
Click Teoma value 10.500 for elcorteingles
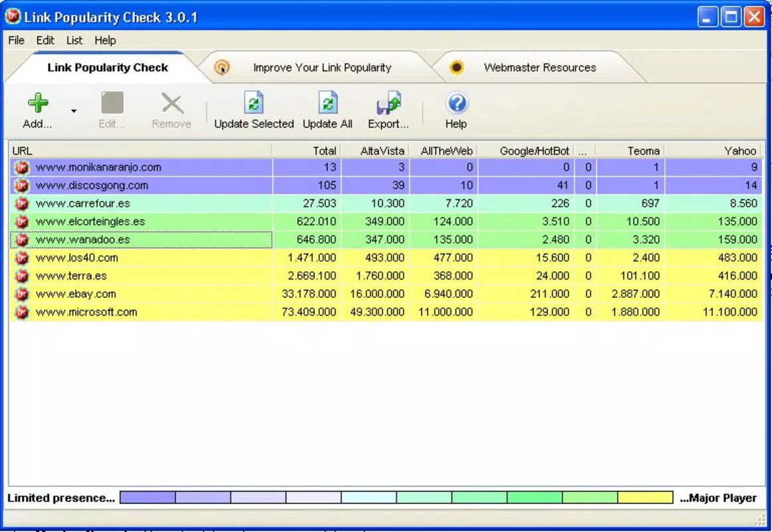643,221
